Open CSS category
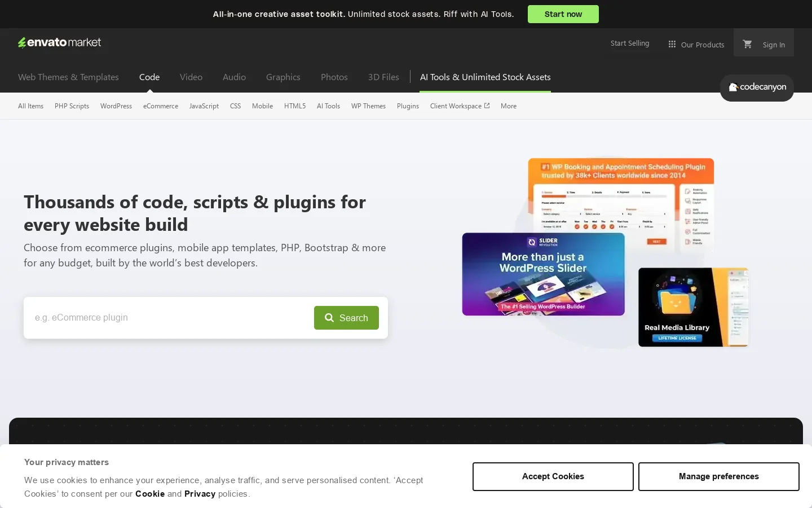812x508 pixels. 235,106
